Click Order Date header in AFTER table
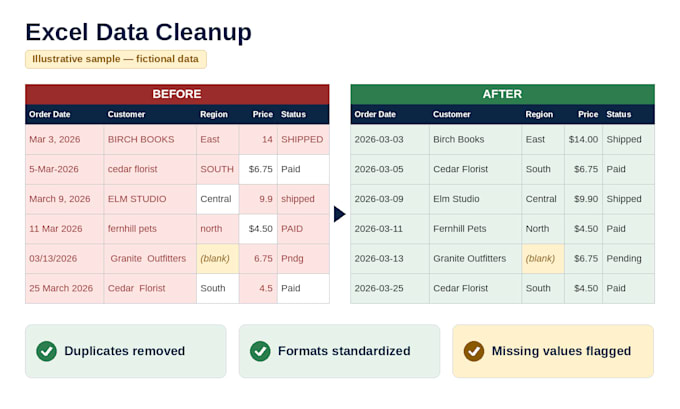 coord(375,115)
